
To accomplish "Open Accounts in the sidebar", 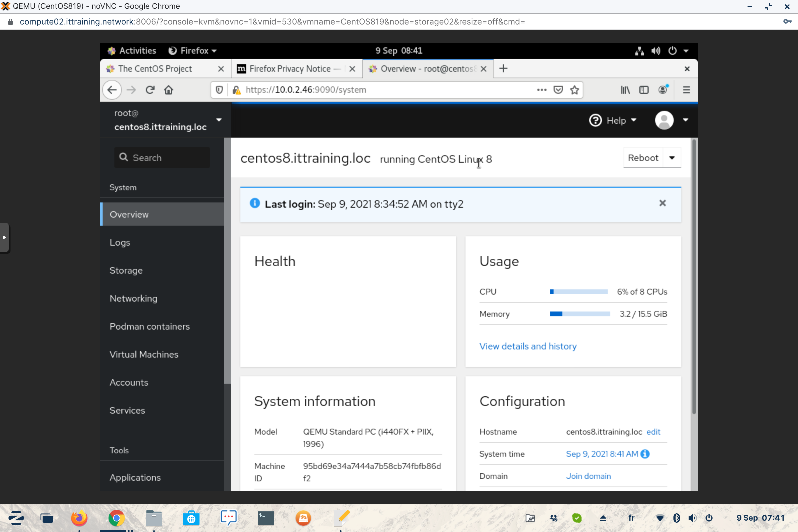I will coord(129,382).
